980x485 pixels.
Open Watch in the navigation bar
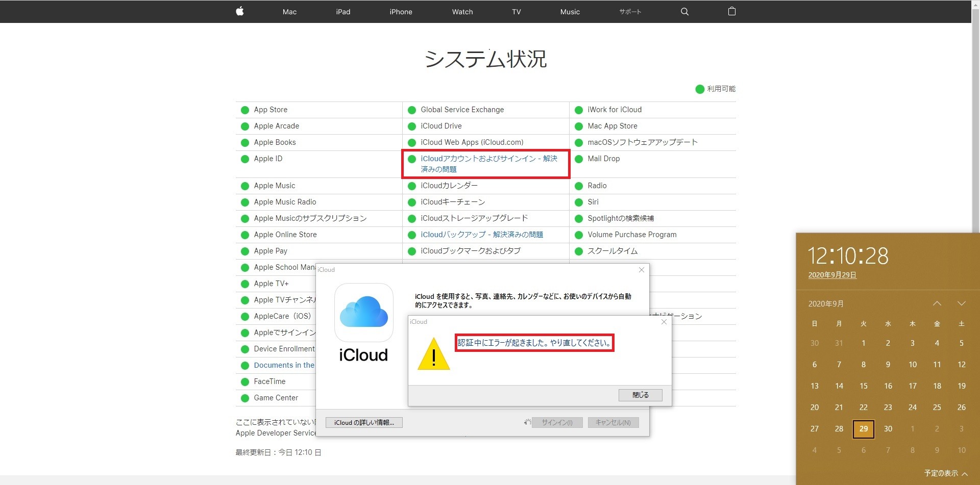click(x=462, y=12)
